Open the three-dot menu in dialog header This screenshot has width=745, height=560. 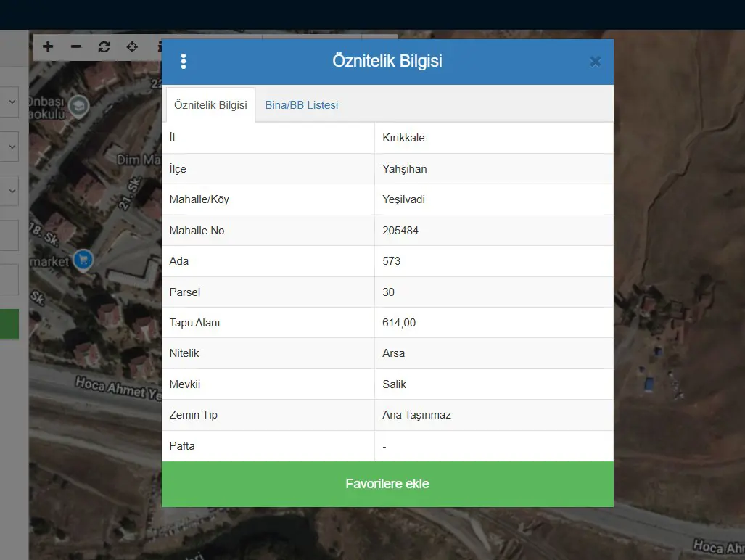click(184, 61)
